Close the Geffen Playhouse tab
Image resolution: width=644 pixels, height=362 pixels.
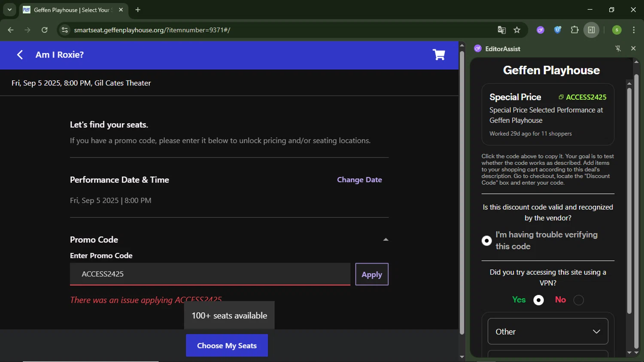click(x=121, y=9)
